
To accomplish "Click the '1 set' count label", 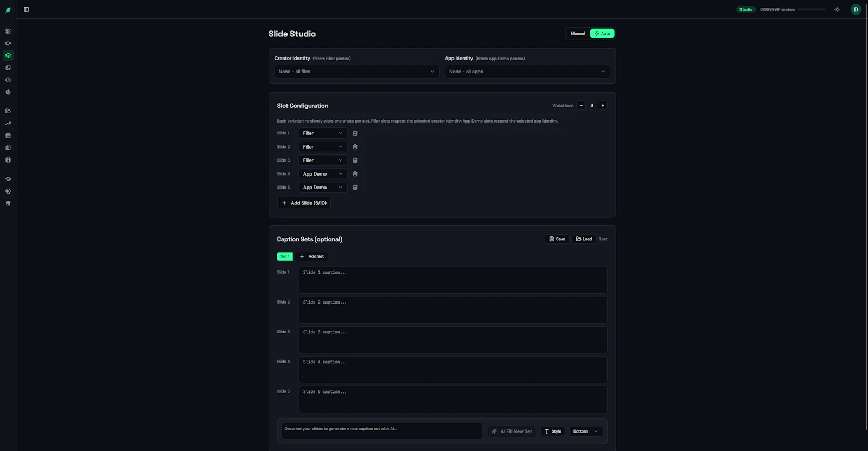I will tap(603, 239).
